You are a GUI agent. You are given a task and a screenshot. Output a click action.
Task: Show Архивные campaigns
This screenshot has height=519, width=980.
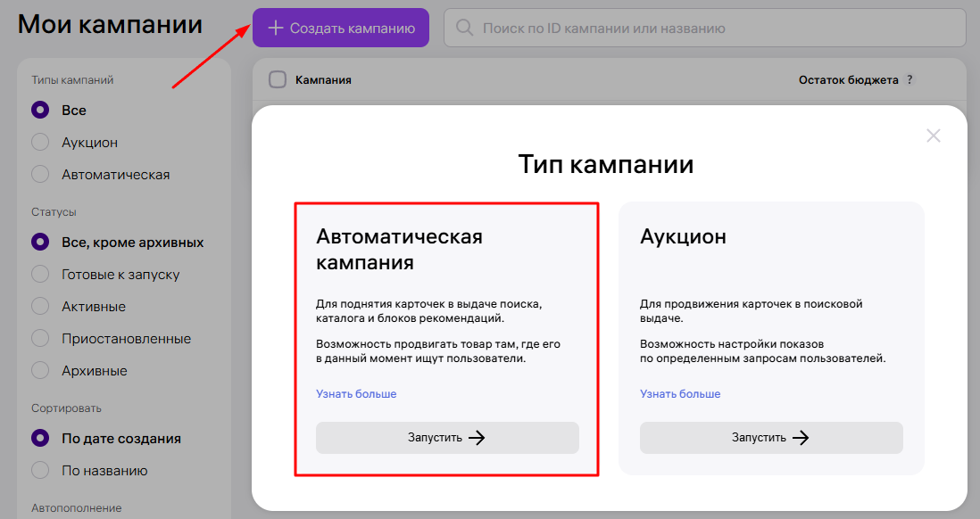tap(40, 371)
